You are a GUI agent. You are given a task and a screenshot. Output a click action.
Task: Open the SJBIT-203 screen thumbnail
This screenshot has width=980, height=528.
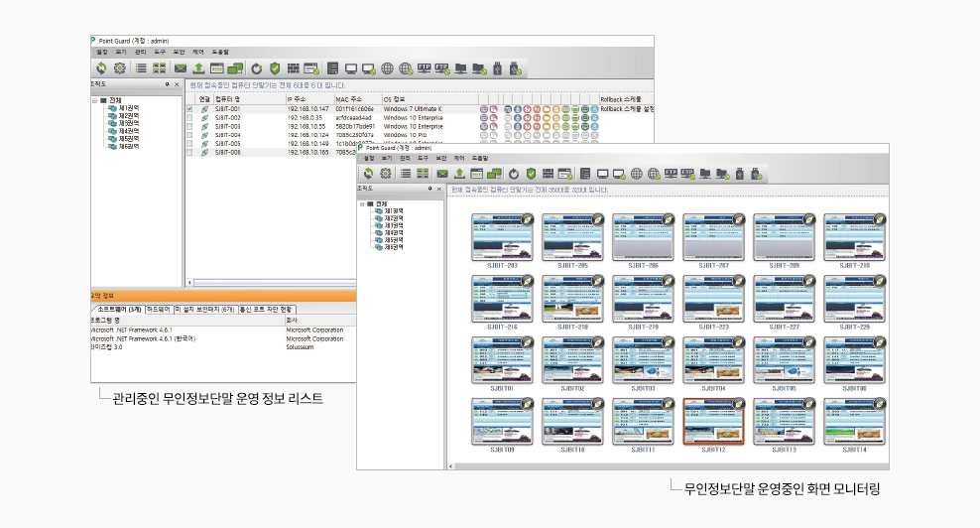[502, 238]
